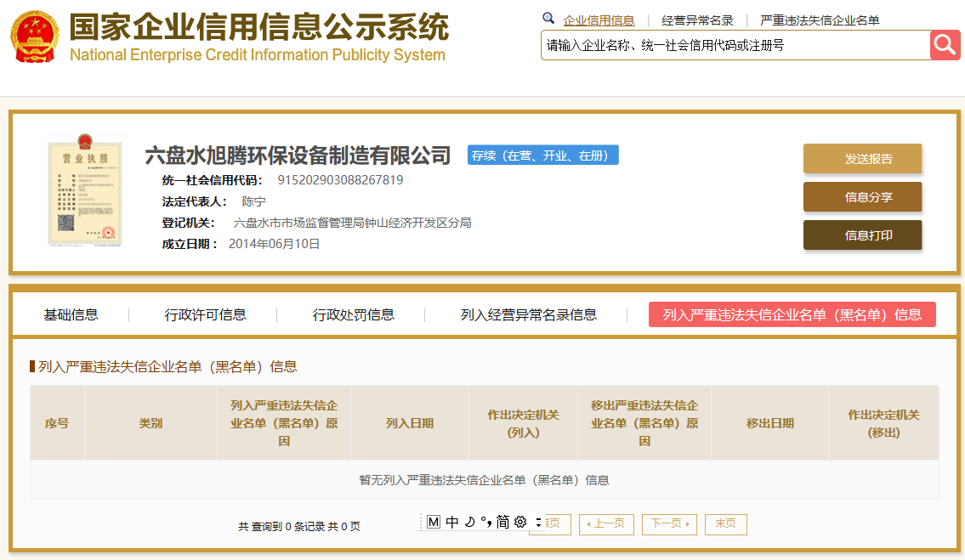Open the IME settings gear

[x=520, y=523]
